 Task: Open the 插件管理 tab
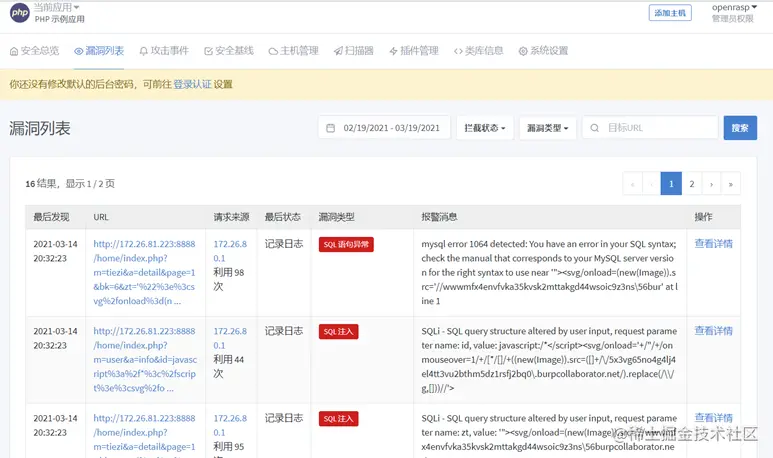coord(414,51)
